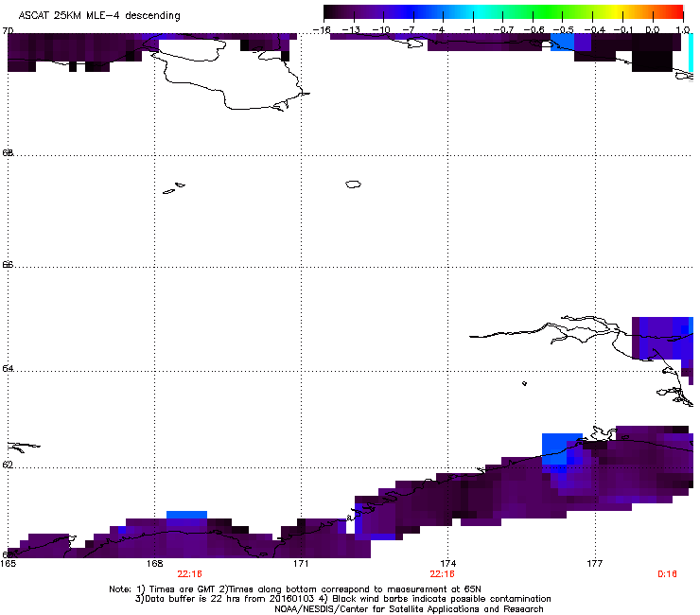Click the red 0:16 time label

point(667,574)
